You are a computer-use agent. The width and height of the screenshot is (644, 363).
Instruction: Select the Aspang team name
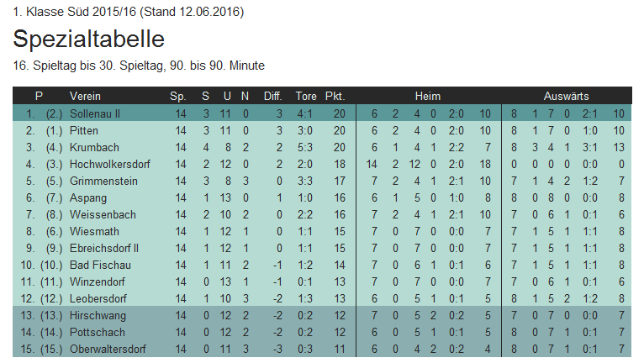point(87,197)
